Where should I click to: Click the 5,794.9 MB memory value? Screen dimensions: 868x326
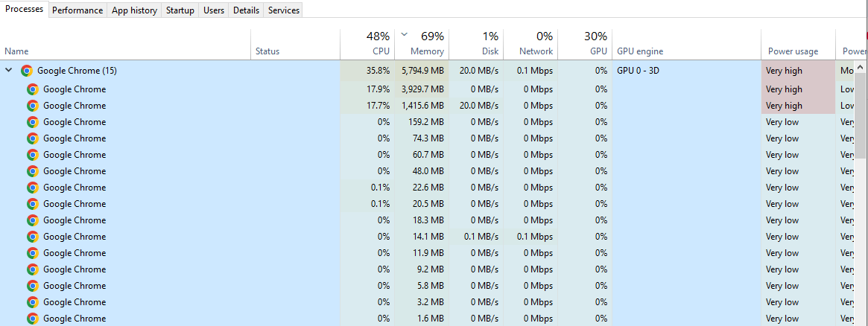[x=422, y=71]
